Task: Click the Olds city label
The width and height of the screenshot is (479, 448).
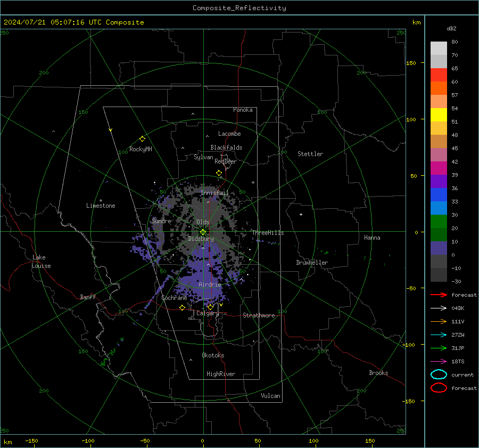Action: pos(203,222)
